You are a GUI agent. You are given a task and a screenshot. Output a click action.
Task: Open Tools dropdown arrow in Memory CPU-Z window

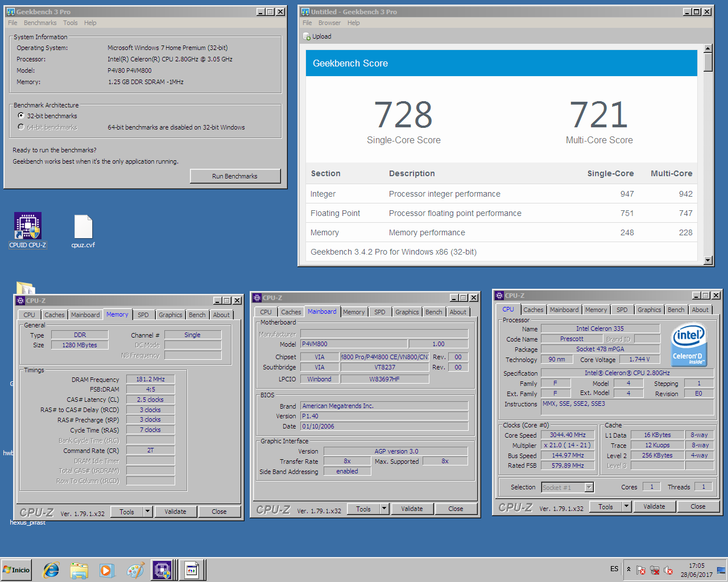tap(148, 512)
